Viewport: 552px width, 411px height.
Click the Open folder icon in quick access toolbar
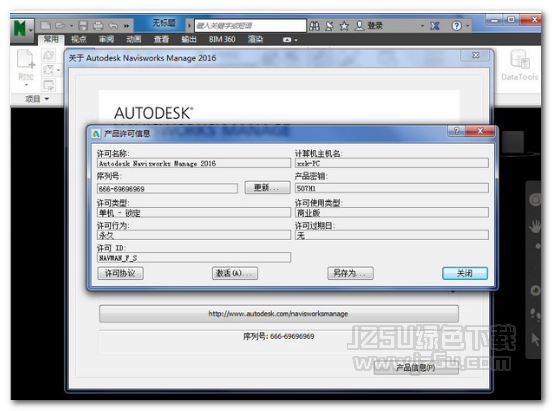(x=61, y=26)
